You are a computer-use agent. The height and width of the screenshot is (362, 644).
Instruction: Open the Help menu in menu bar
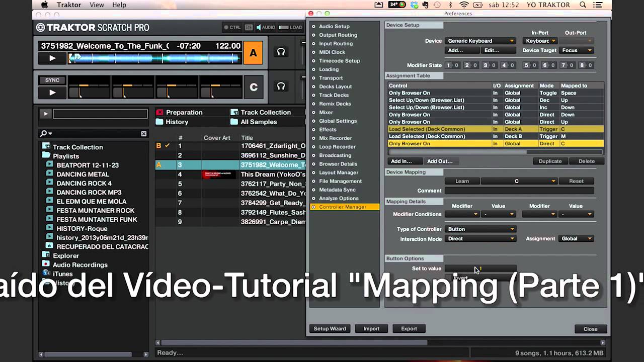(119, 5)
